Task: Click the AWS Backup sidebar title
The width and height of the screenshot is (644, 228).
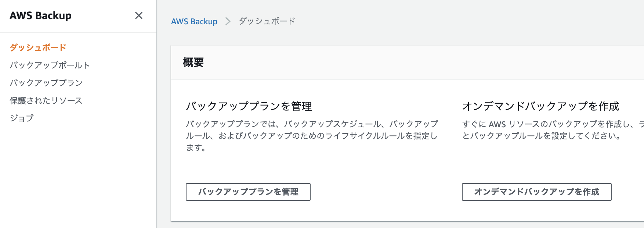Action: tap(40, 15)
